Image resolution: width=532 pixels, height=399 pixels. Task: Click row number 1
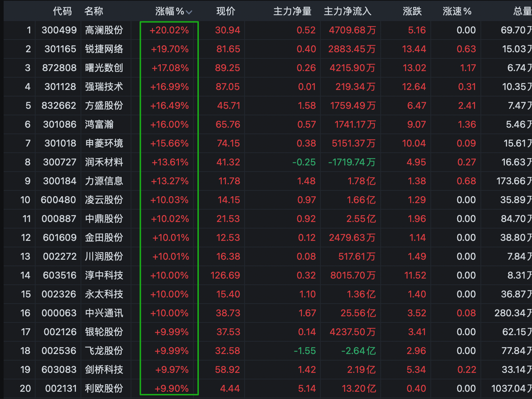tap(29, 30)
